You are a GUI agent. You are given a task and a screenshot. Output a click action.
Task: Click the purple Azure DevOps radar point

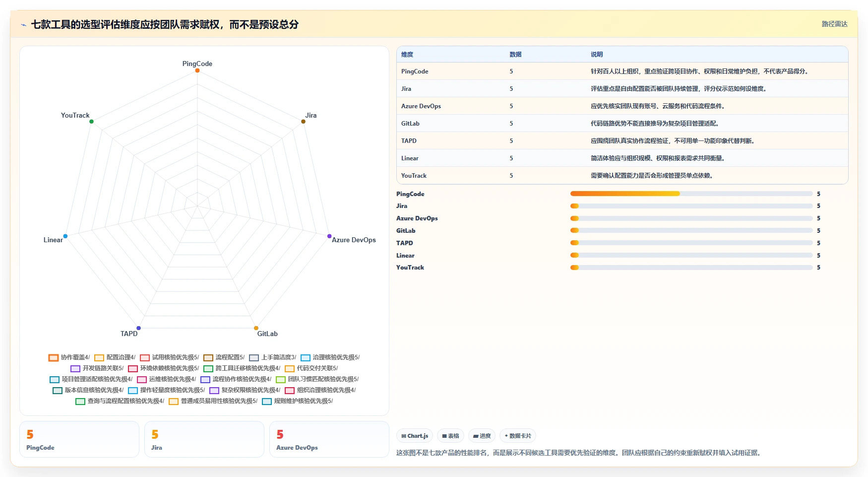329,236
